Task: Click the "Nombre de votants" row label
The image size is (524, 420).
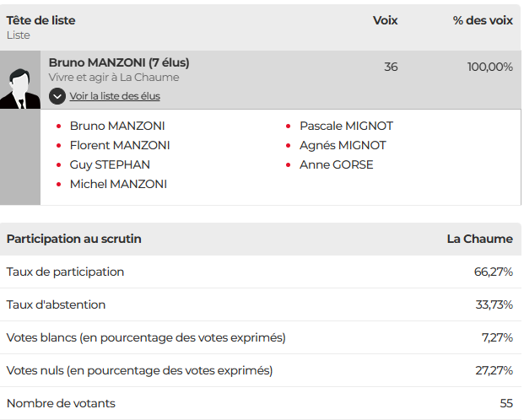Action: click(x=61, y=403)
